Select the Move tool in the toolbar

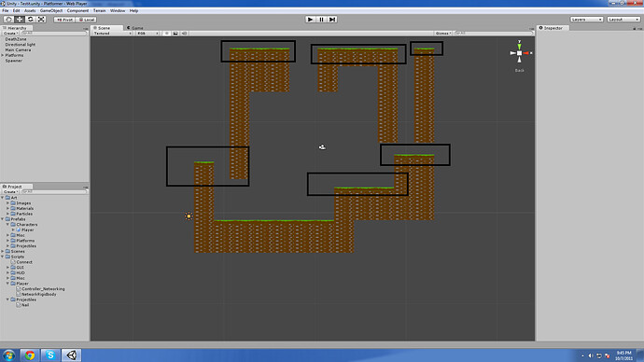point(20,20)
